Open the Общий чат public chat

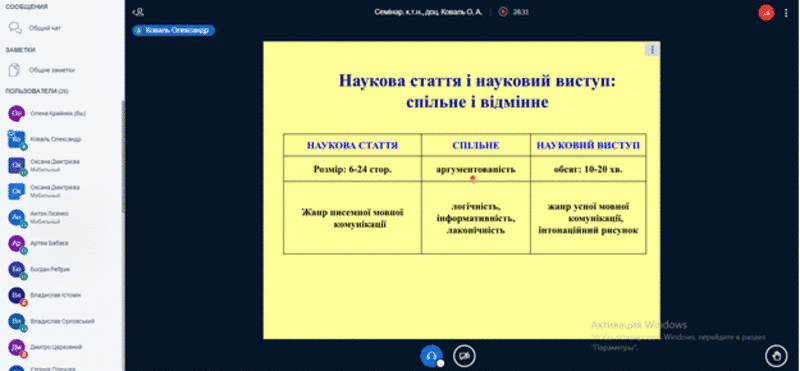[x=61, y=28]
